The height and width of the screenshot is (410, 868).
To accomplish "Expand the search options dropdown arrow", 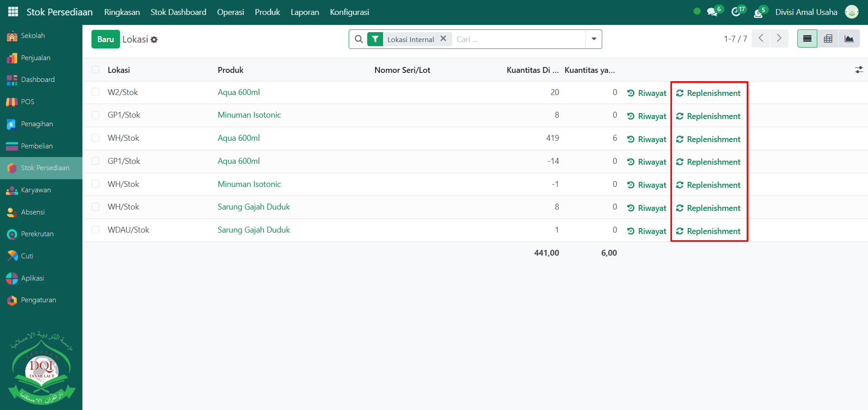I will (594, 39).
